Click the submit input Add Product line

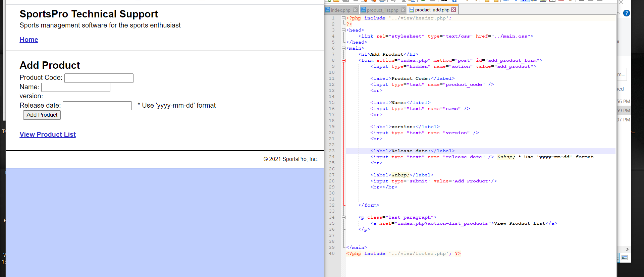[x=434, y=181]
